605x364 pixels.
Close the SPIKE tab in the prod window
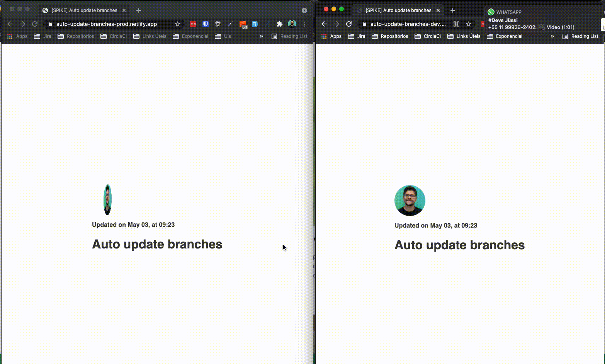(124, 10)
